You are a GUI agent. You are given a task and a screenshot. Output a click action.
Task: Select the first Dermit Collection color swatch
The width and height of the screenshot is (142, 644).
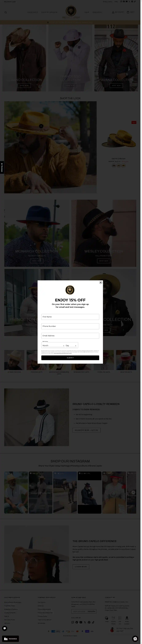tap(114, 165)
